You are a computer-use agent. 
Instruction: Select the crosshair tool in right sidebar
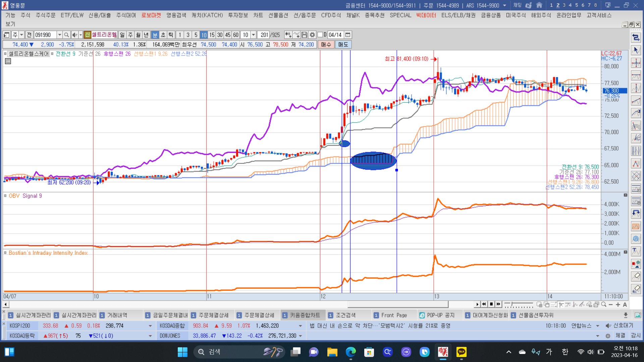point(636,63)
